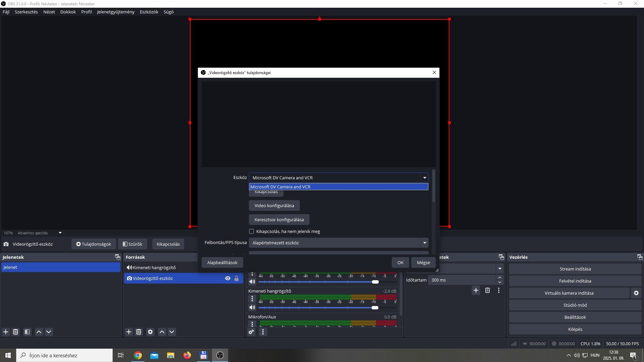The width and height of the screenshot is (644, 362).
Task: Enable Stúdió mód
Action: coord(575,305)
